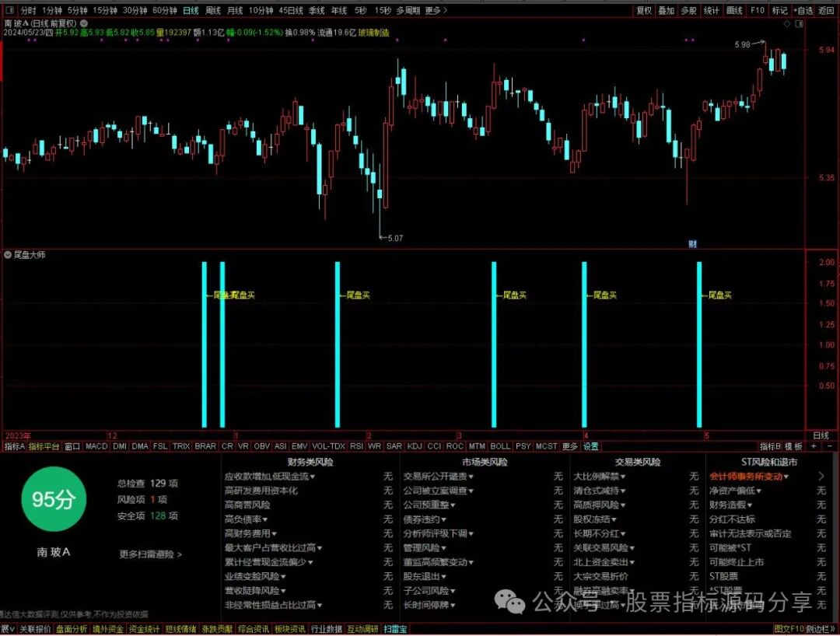The height and width of the screenshot is (636, 840).
Task: Click the 标记 mark button
Action: 779,10
